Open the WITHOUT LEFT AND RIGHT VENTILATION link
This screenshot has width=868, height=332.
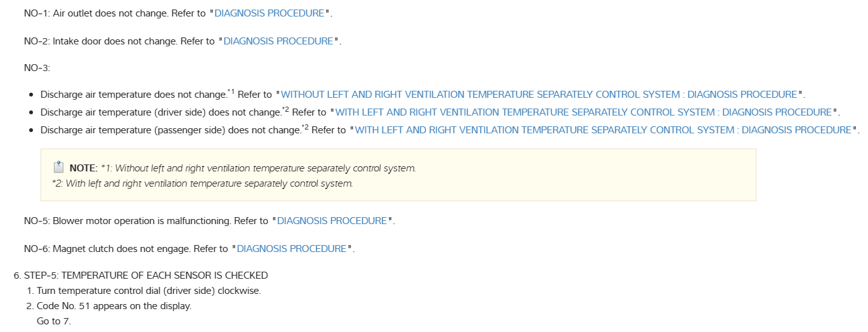[x=538, y=95]
